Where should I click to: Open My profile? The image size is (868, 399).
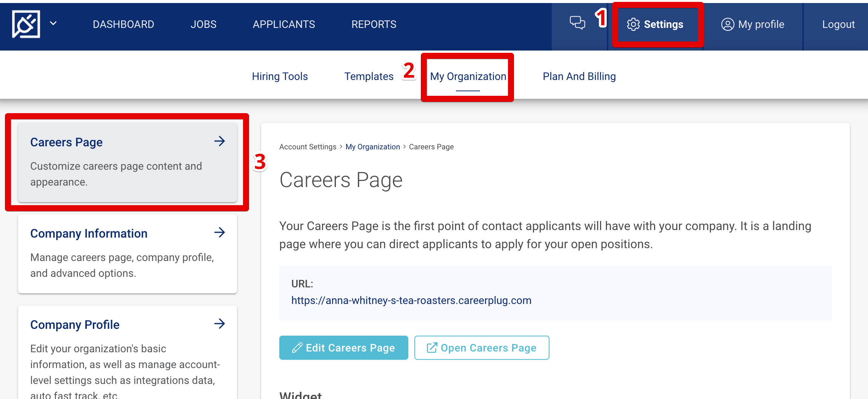(x=753, y=24)
